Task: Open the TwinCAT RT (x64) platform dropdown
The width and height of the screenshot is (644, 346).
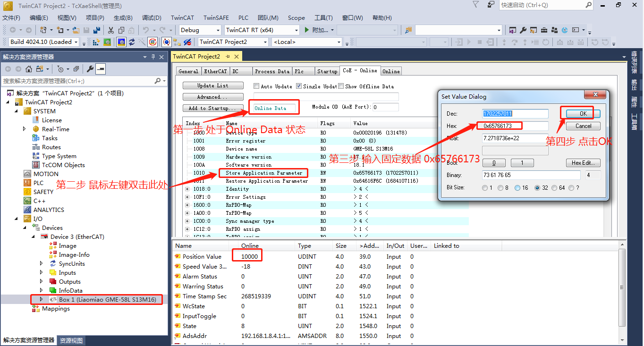Action: pyautogui.click(x=296, y=30)
